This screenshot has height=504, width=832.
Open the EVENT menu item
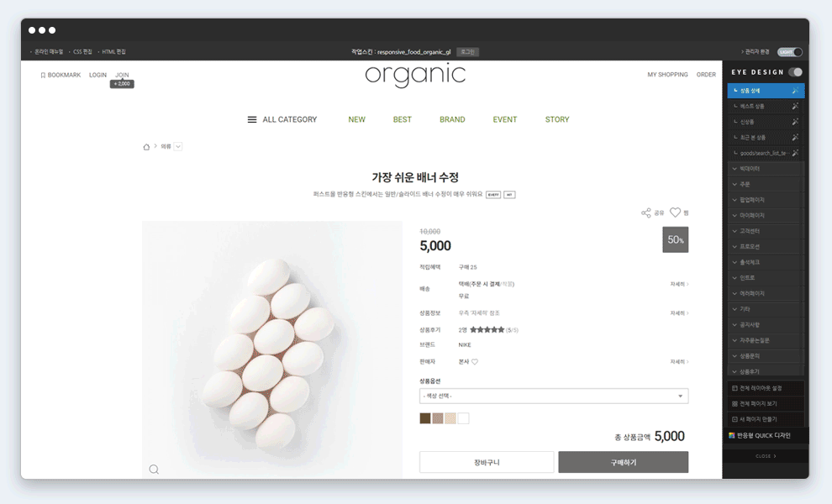(x=504, y=120)
